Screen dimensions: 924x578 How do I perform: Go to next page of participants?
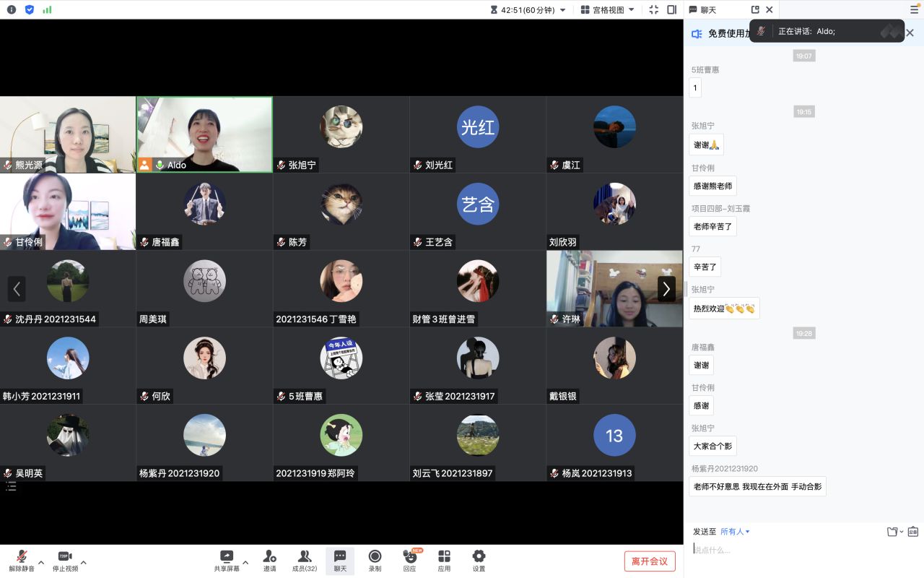tap(666, 289)
